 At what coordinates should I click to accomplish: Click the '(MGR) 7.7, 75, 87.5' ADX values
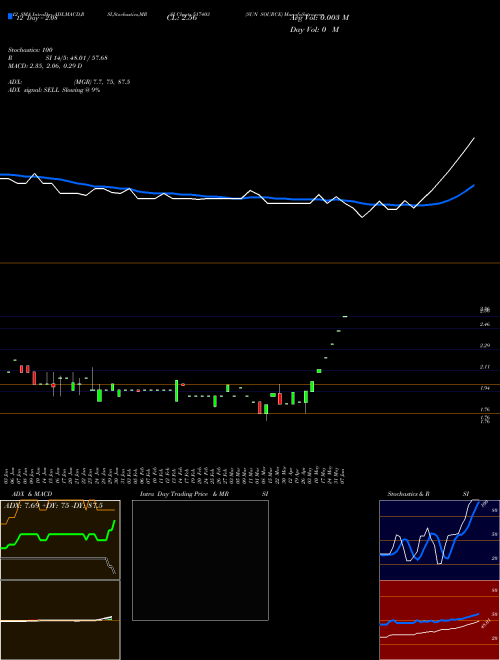(102, 82)
